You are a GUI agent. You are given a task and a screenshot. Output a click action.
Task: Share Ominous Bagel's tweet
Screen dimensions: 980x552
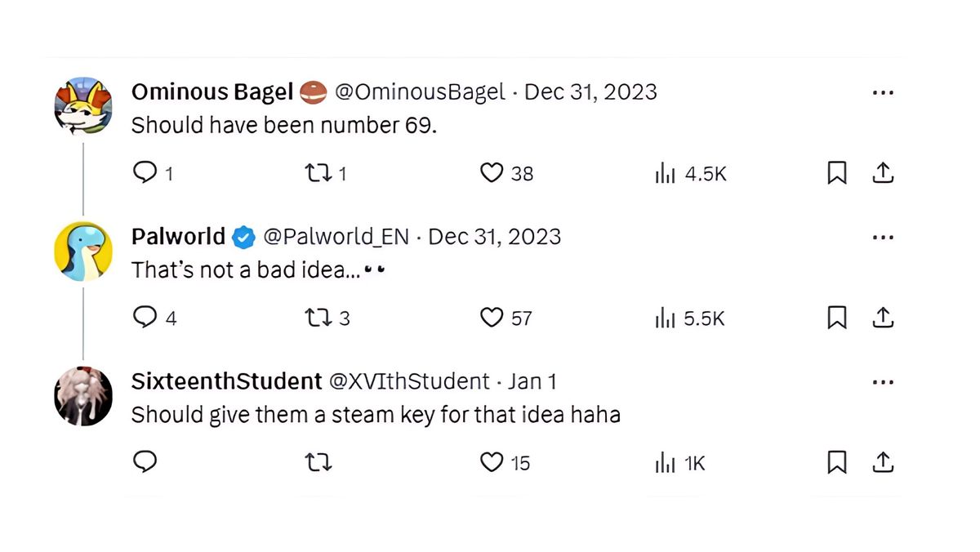(883, 173)
